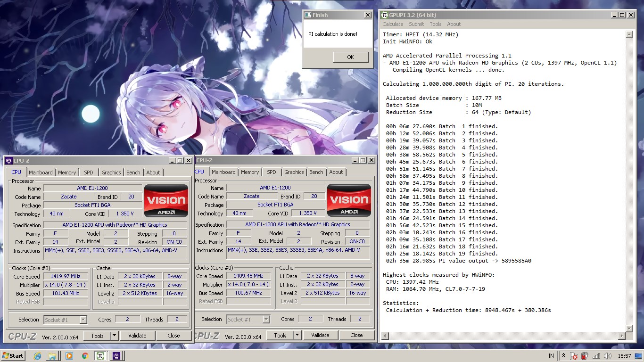Click GPUPI's vertical scrollbar down arrow
This screenshot has width=644, height=362.
[x=629, y=328]
